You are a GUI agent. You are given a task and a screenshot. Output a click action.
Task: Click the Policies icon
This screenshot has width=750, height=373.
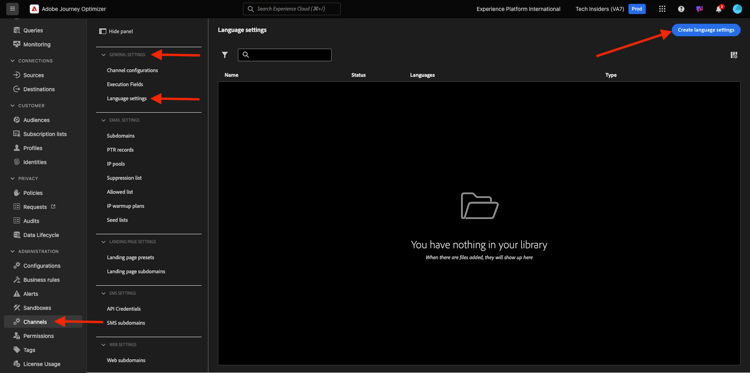(17, 193)
